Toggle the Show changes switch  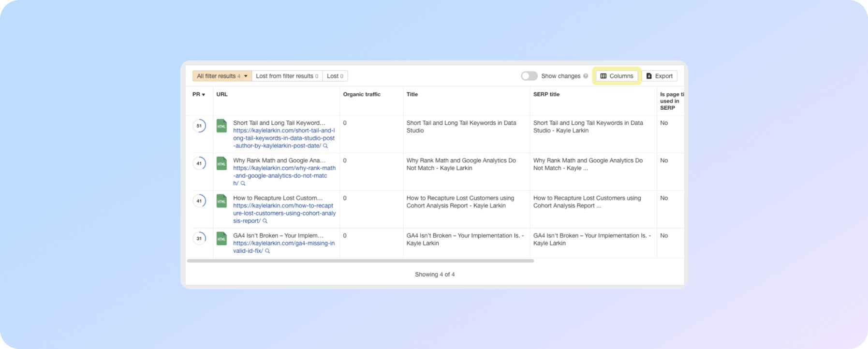[529, 76]
